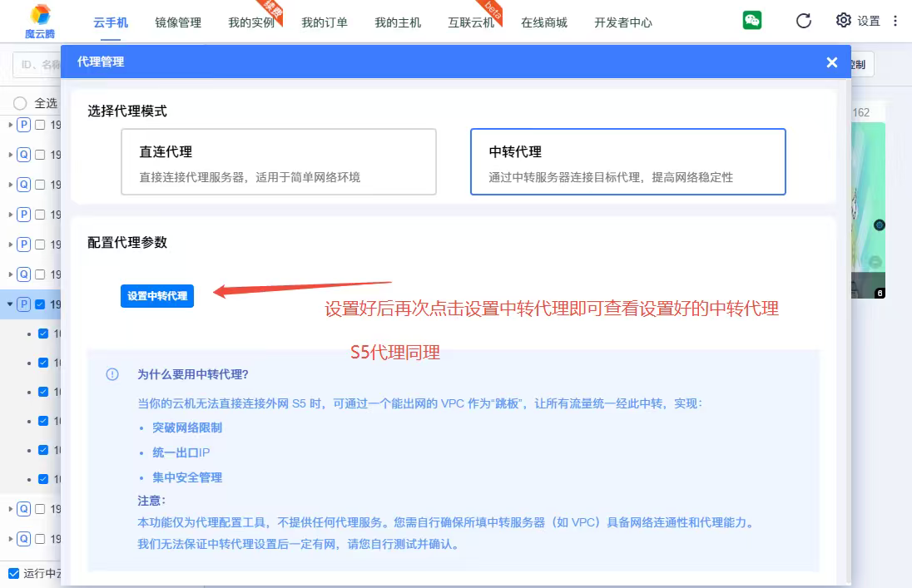Viewport: 912px width, 588px height.
Task: Open the 开发者中心 tab
Action: 623,22
